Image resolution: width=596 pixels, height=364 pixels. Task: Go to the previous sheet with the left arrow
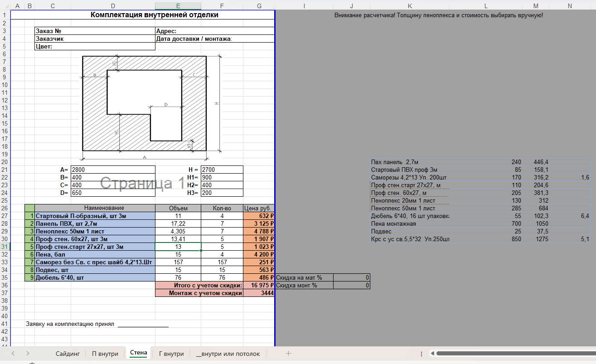13,353
